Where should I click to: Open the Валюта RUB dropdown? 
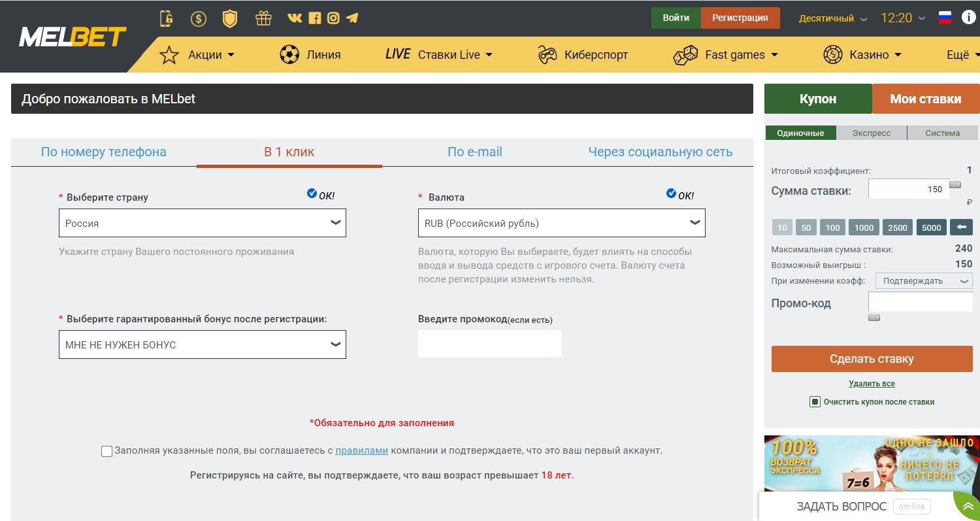tap(562, 223)
